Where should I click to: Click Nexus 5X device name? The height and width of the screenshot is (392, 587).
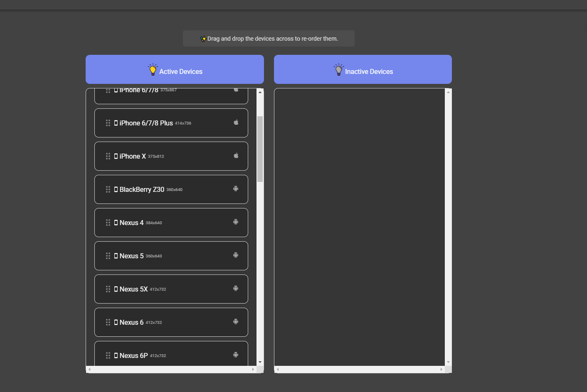tap(133, 289)
